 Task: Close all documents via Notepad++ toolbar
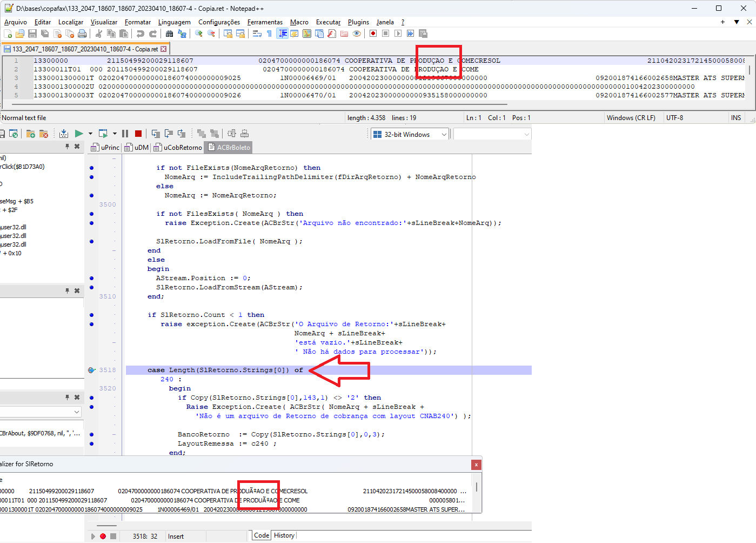70,34
